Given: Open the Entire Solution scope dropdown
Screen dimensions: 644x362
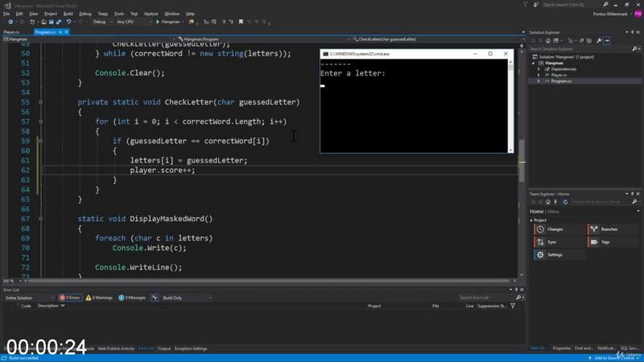Looking at the screenshot, I should [x=29, y=298].
